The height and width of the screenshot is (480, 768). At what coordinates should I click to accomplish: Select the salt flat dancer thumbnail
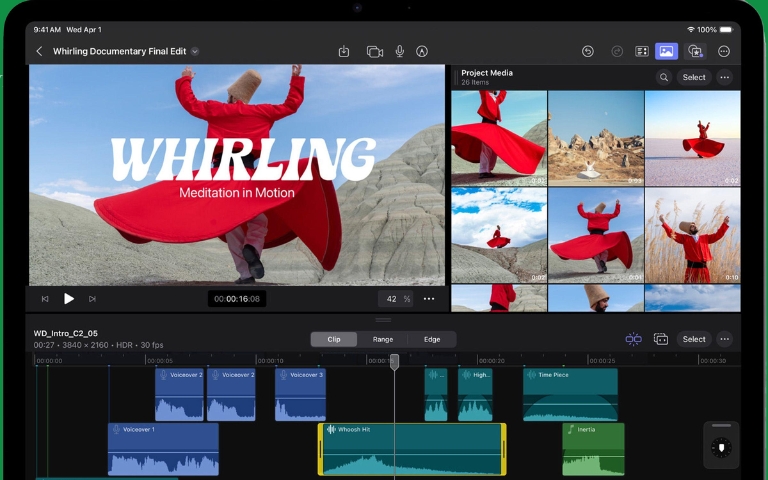click(x=693, y=138)
